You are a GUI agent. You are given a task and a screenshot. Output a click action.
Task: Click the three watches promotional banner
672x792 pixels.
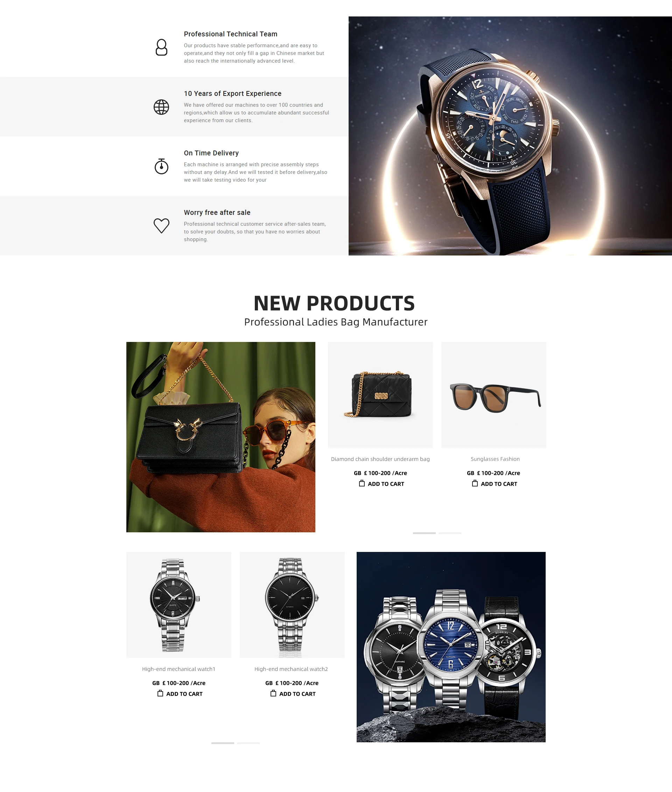(x=451, y=647)
